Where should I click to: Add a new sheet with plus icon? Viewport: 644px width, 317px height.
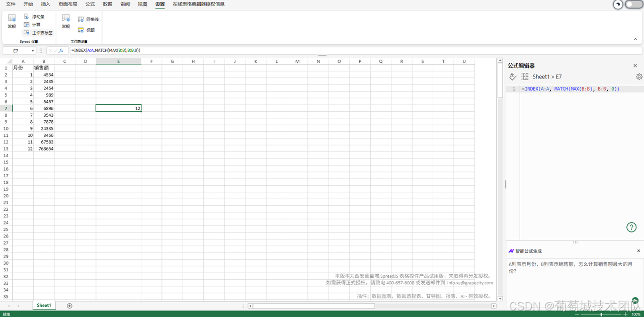(69, 306)
